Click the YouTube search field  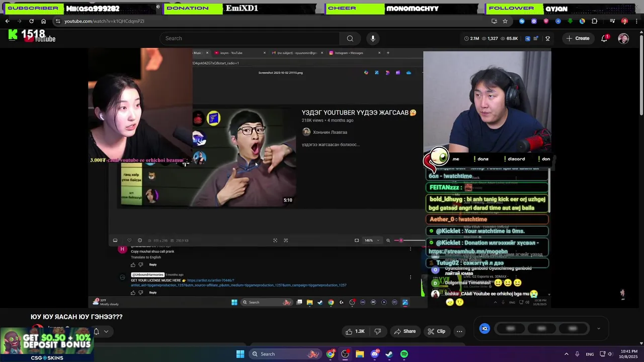point(250,38)
